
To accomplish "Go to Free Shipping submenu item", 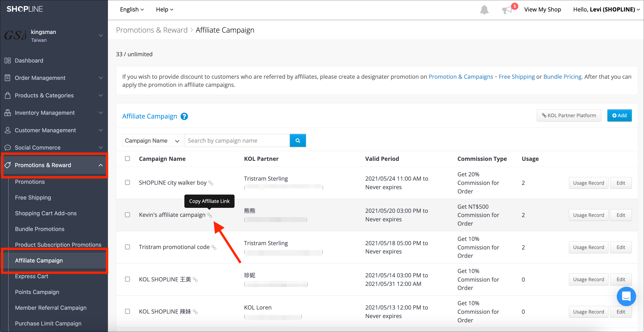I will click(x=33, y=197).
